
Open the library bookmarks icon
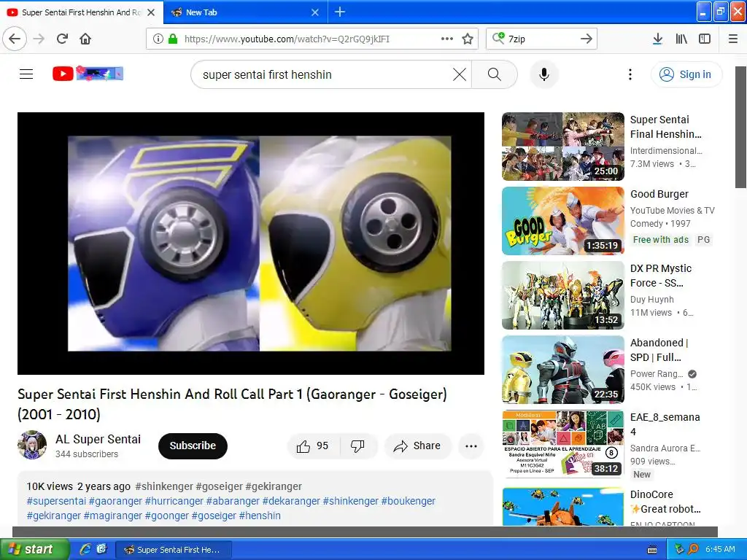pos(681,39)
